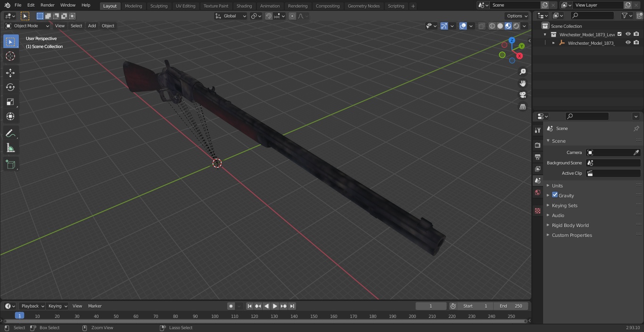Jump to end frame button
Image resolution: width=644 pixels, height=332 pixels.
tap(292, 306)
